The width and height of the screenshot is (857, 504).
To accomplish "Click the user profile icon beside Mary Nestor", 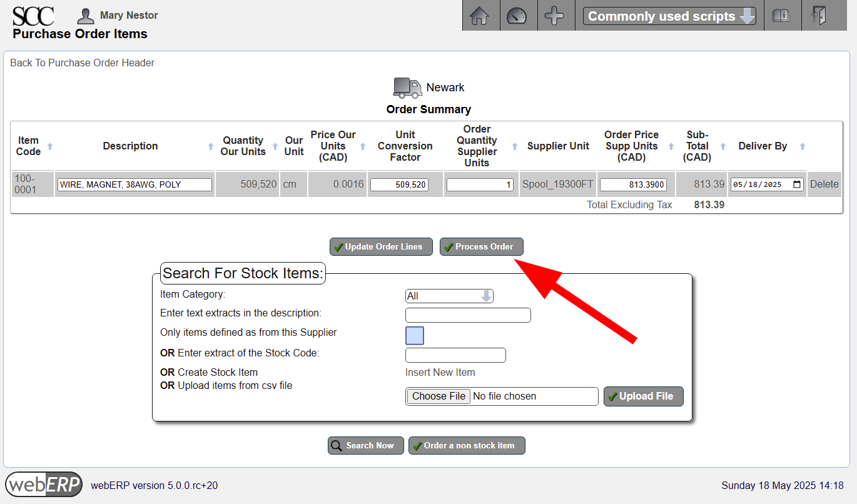I will pos(86,16).
